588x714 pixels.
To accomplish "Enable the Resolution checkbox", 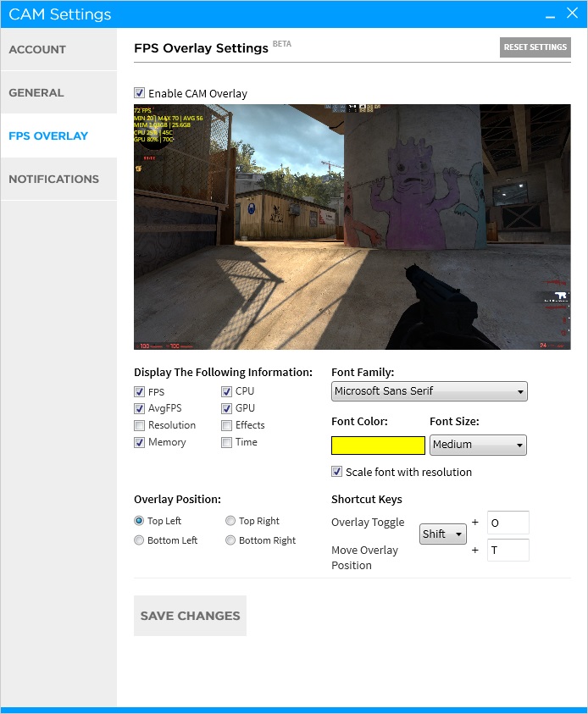I will pyautogui.click(x=139, y=425).
